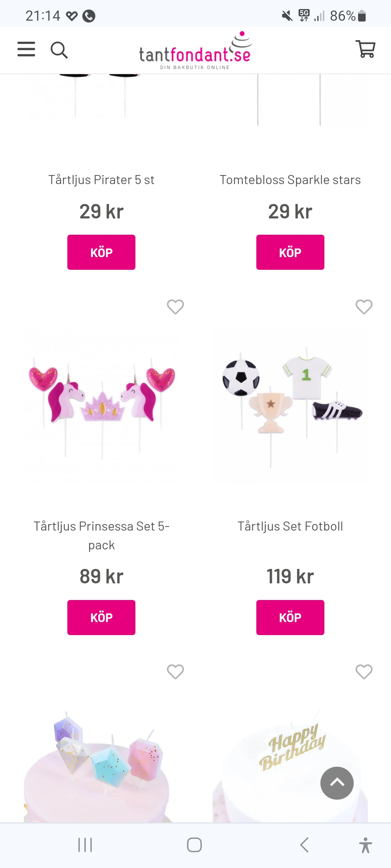391x868 pixels.
Task: Tap Android home navigation button
Action: coord(194,845)
